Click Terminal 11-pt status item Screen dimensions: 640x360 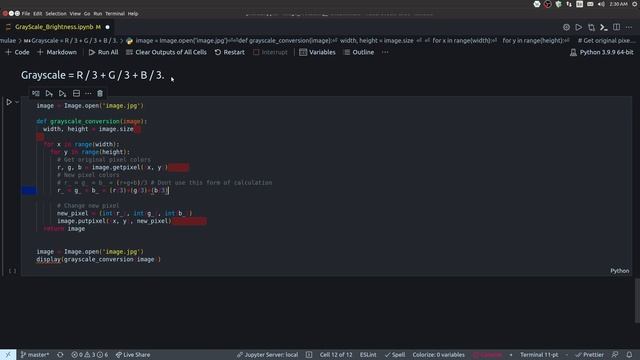point(539,355)
